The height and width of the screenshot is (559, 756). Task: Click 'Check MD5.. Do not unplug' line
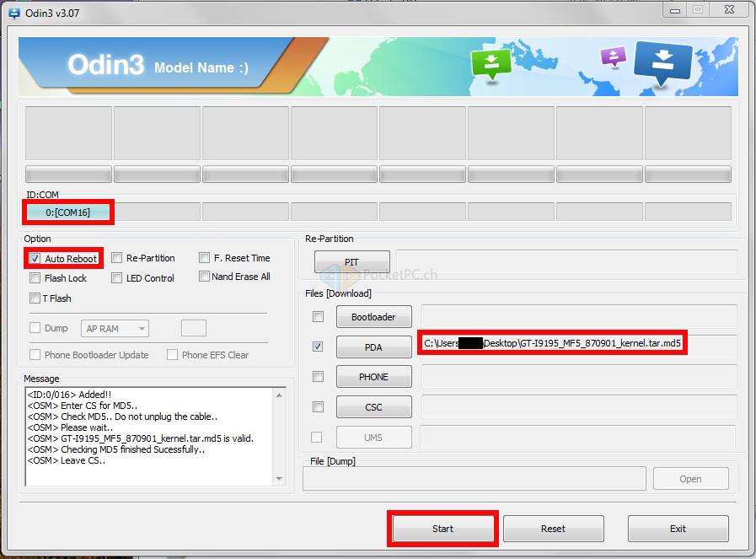coord(122,417)
